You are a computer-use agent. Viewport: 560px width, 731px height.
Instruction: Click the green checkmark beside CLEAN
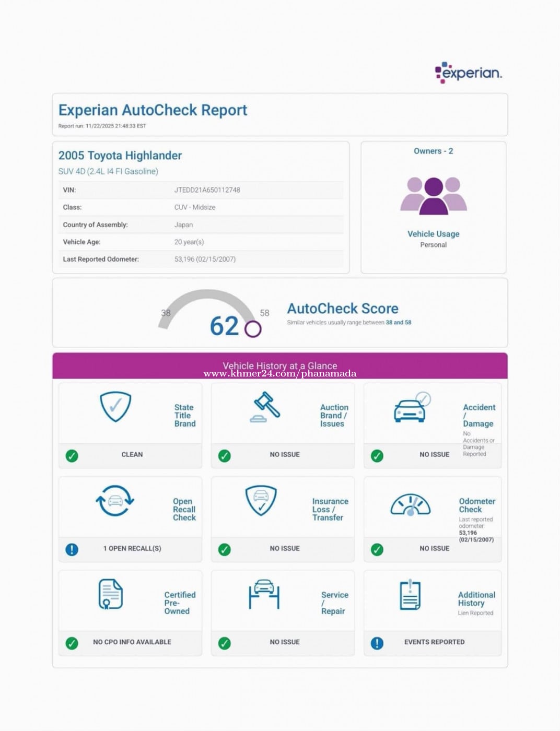click(72, 455)
